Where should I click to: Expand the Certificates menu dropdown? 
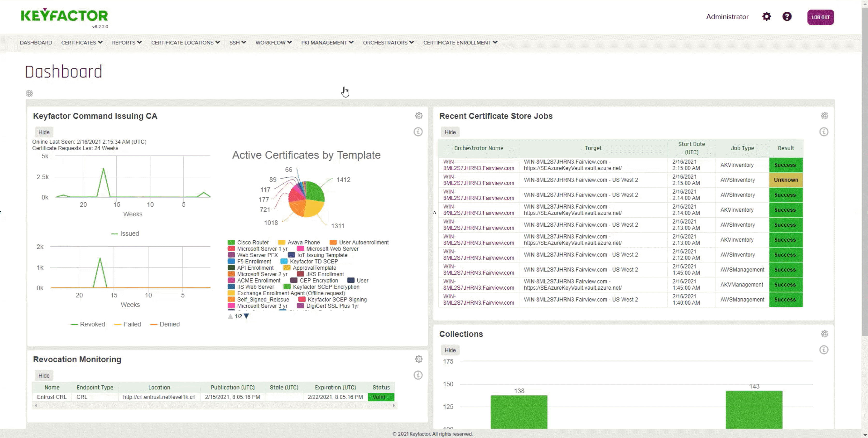coord(82,42)
